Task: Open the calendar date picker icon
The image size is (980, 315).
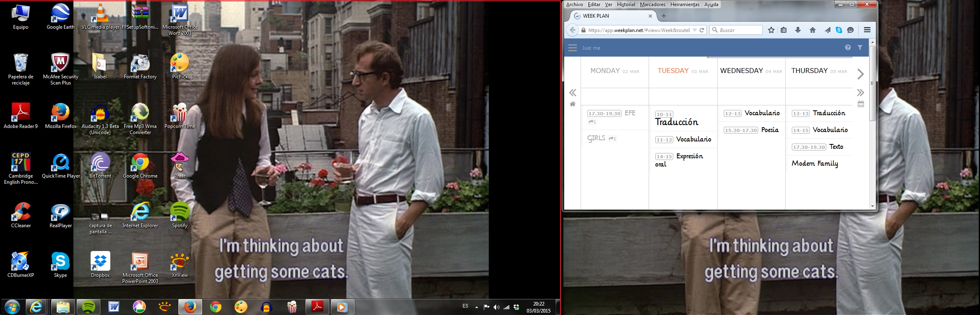Action: [x=861, y=104]
